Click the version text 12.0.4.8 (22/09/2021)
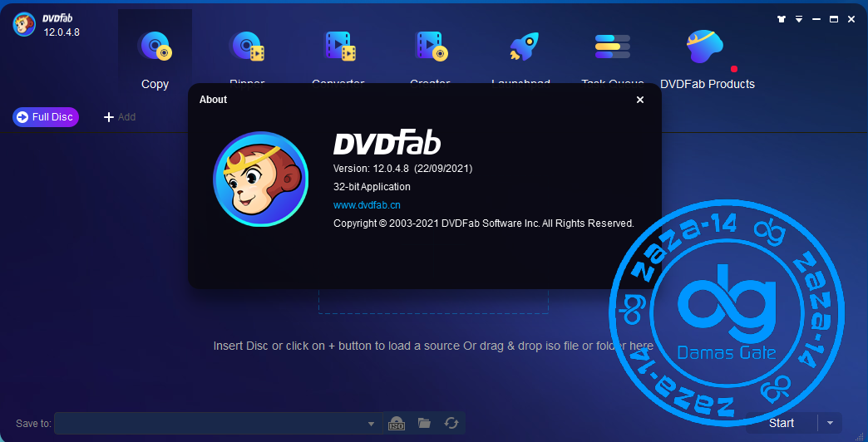The height and width of the screenshot is (442, 868). (403, 168)
